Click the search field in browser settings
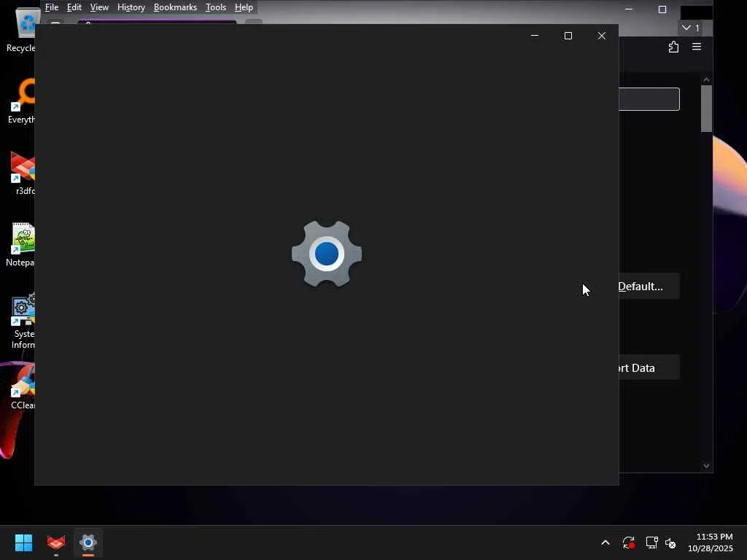 tap(649, 99)
